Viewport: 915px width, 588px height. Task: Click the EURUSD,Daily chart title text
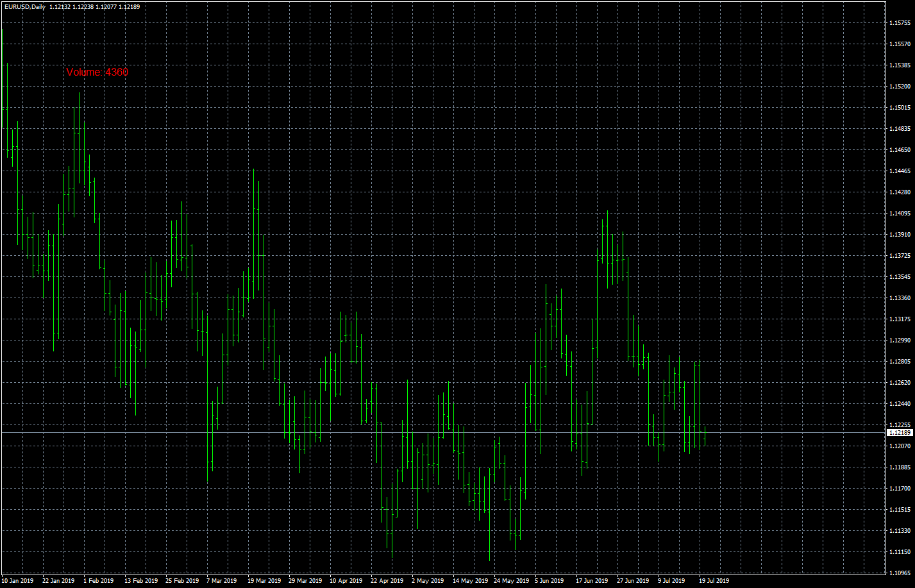pyautogui.click(x=24, y=7)
